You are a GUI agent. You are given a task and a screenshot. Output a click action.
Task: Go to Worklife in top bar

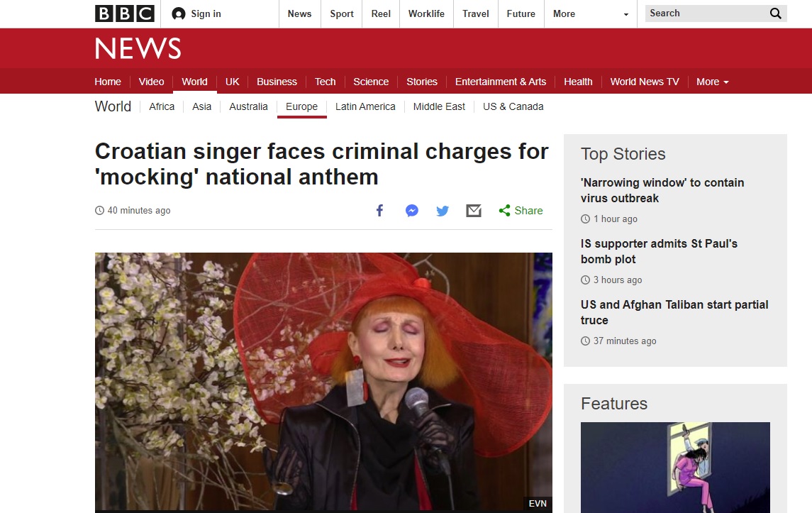click(x=426, y=13)
